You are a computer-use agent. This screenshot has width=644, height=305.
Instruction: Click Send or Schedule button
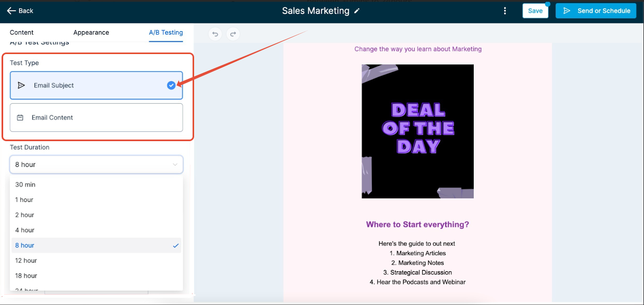(x=596, y=11)
